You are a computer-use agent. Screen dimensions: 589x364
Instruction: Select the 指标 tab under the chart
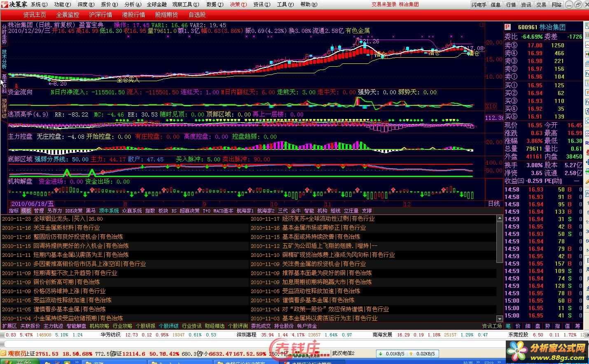pos(14,210)
